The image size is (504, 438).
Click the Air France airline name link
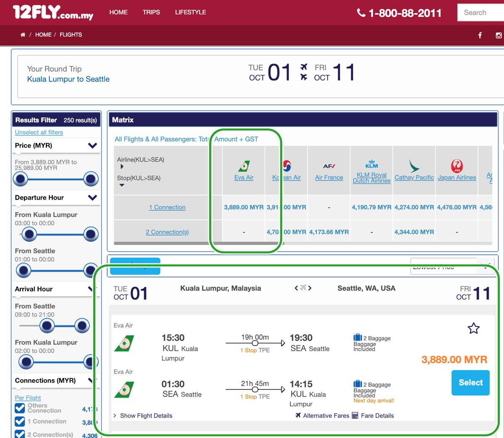coord(329,177)
